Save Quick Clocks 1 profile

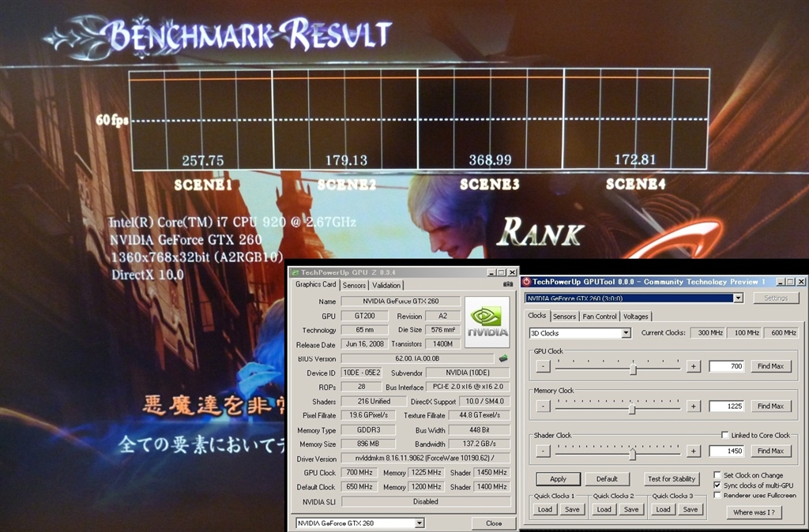point(572,509)
